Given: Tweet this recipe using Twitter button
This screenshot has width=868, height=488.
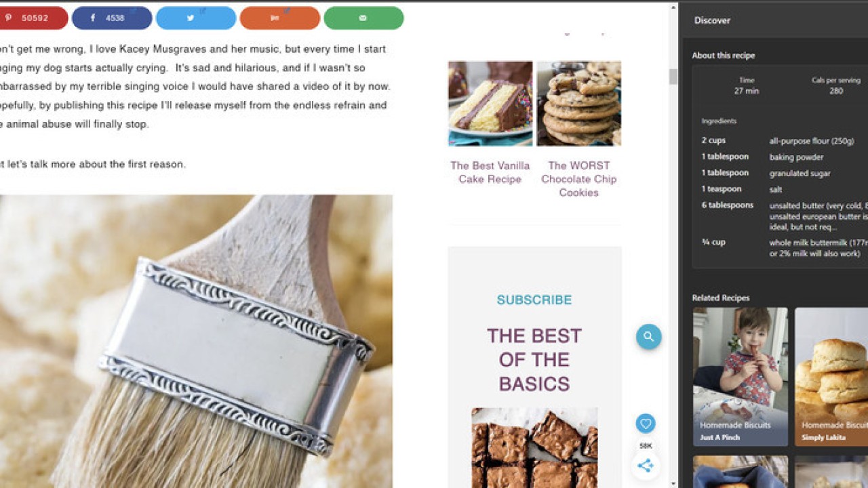Looking at the screenshot, I should pyautogui.click(x=196, y=18).
